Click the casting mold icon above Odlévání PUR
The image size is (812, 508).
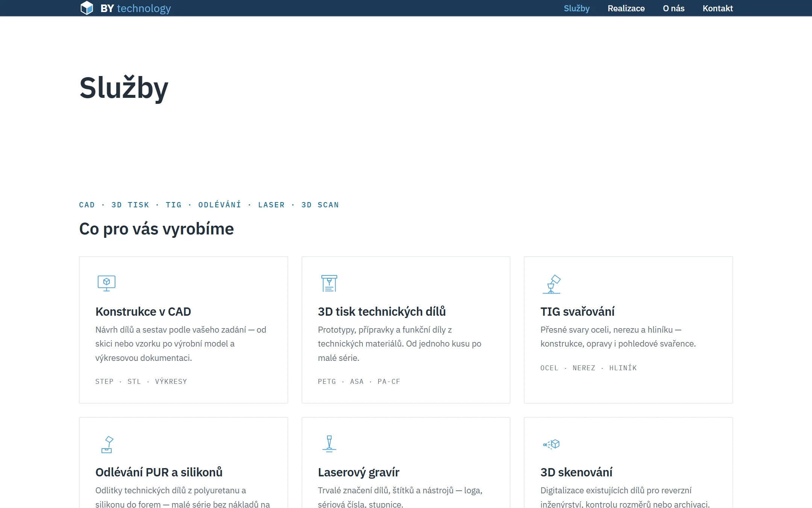pyautogui.click(x=108, y=444)
